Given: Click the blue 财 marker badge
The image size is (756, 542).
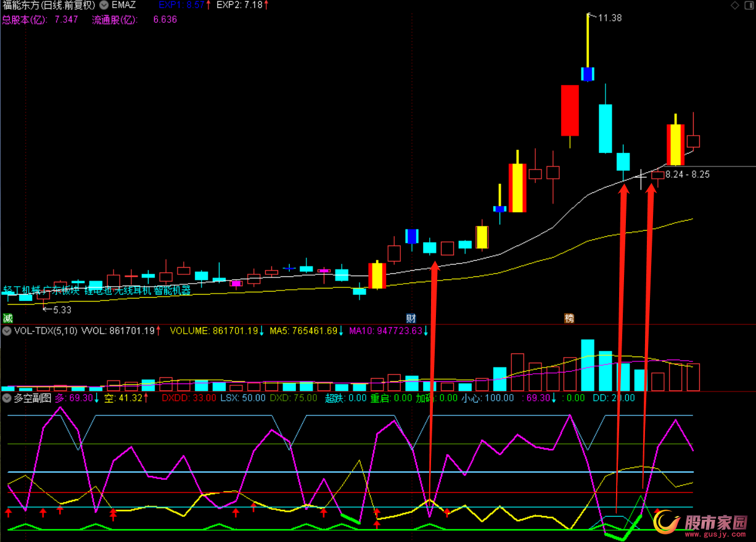Looking at the screenshot, I should click(411, 319).
